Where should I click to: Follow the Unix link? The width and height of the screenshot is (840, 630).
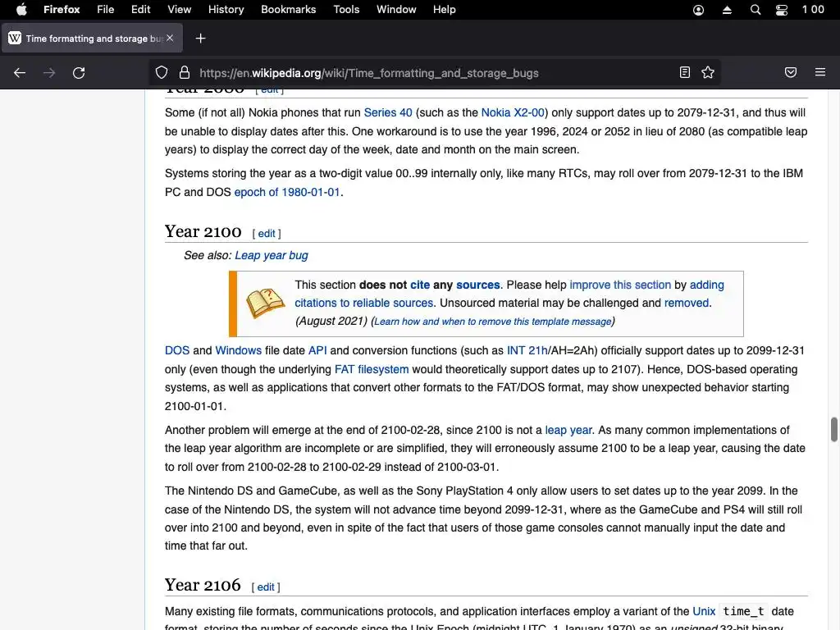(x=704, y=611)
